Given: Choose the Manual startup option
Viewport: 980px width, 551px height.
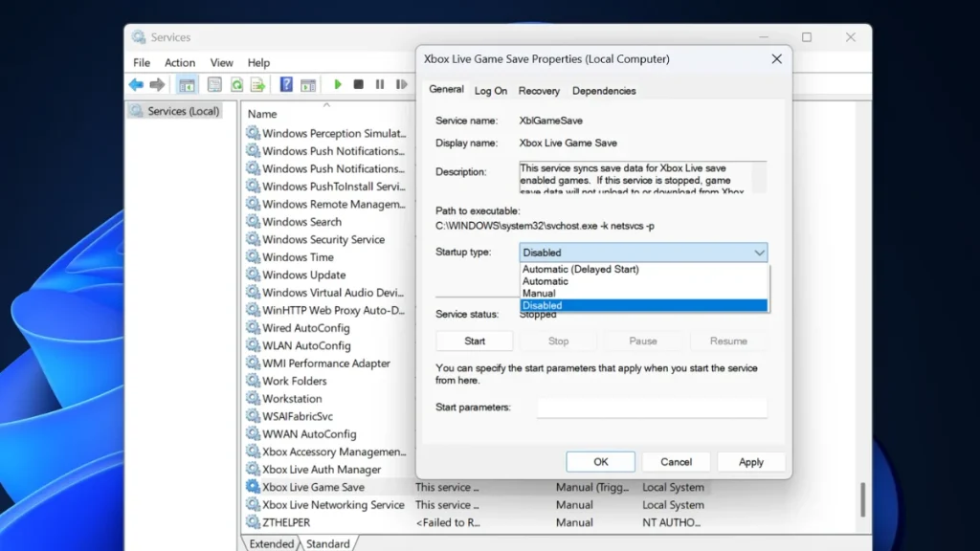Looking at the screenshot, I should pyautogui.click(x=643, y=293).
